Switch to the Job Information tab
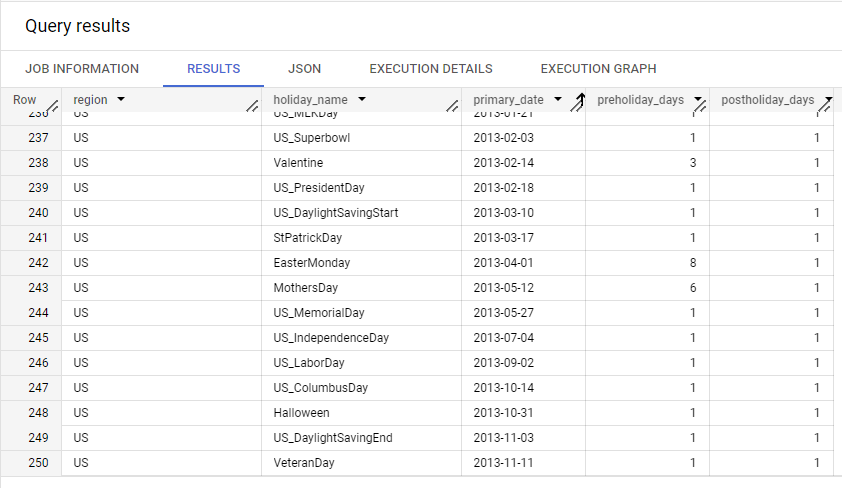 click(82, 69)
